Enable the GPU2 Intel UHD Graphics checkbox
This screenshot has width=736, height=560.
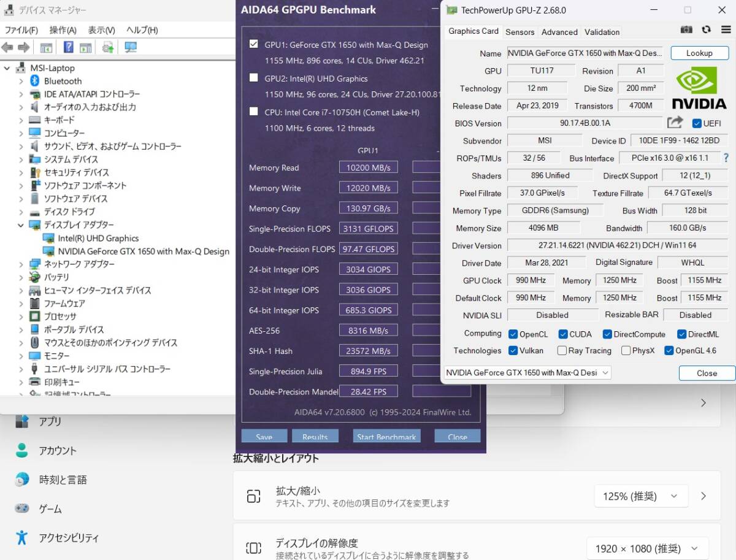click(x=254, y=78)
